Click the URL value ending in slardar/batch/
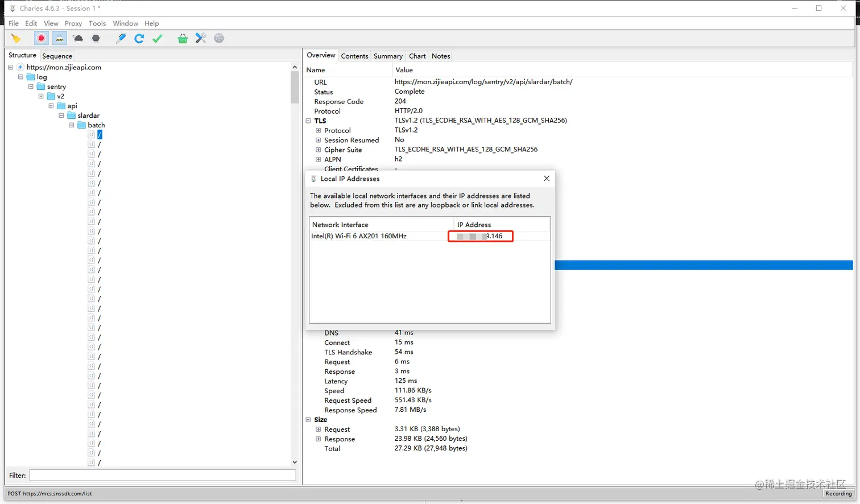This screenshot has width=860, height=504. click(x=483, y=82)
